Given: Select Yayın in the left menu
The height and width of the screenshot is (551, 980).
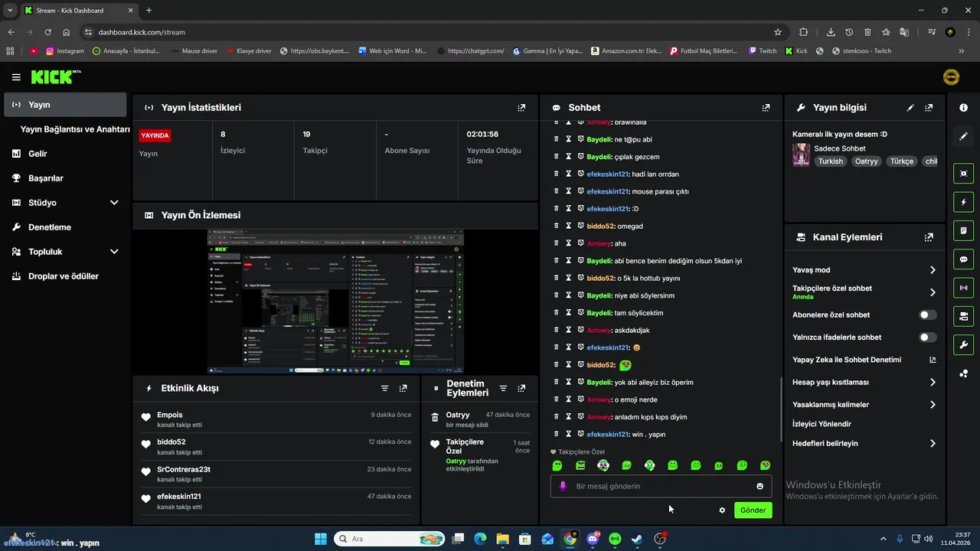Looking at the screenshot, I should click(x=65, y=105).
